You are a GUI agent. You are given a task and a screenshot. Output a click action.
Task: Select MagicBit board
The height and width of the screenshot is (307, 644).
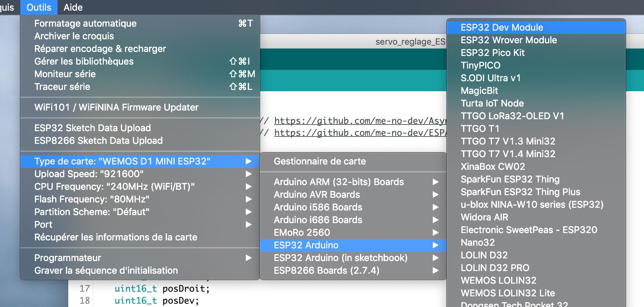pyautogui.click(x=536, y=91)
